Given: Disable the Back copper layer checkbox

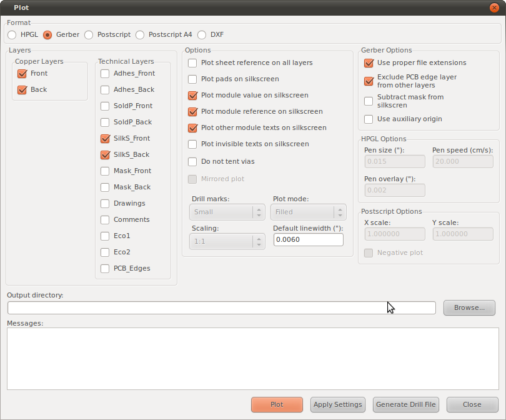Looking at the screenshot, I should pyautogui.click(x=22, y=90).
